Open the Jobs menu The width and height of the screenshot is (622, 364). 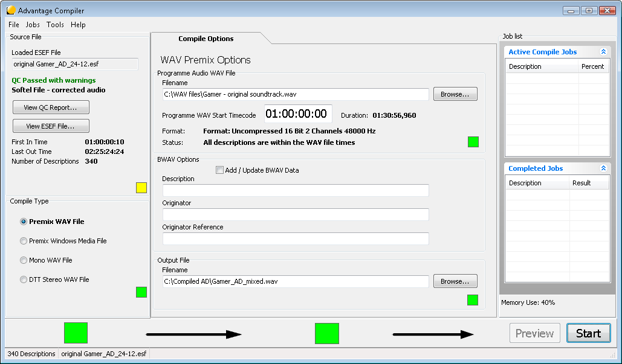(33, 25)
